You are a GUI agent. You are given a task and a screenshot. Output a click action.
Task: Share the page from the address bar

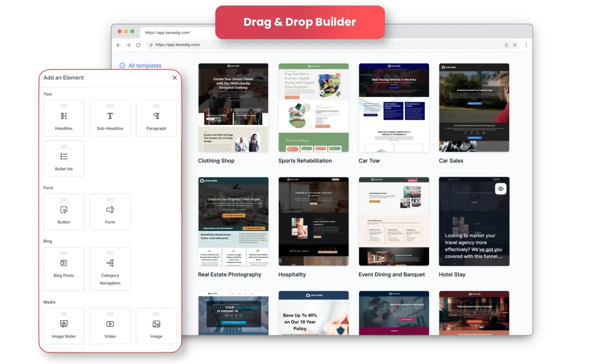click(506, 45)
